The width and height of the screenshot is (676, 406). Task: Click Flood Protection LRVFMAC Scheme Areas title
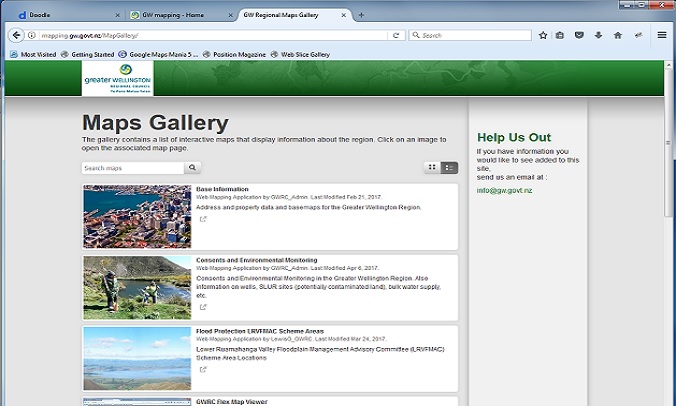coord(260,331)
